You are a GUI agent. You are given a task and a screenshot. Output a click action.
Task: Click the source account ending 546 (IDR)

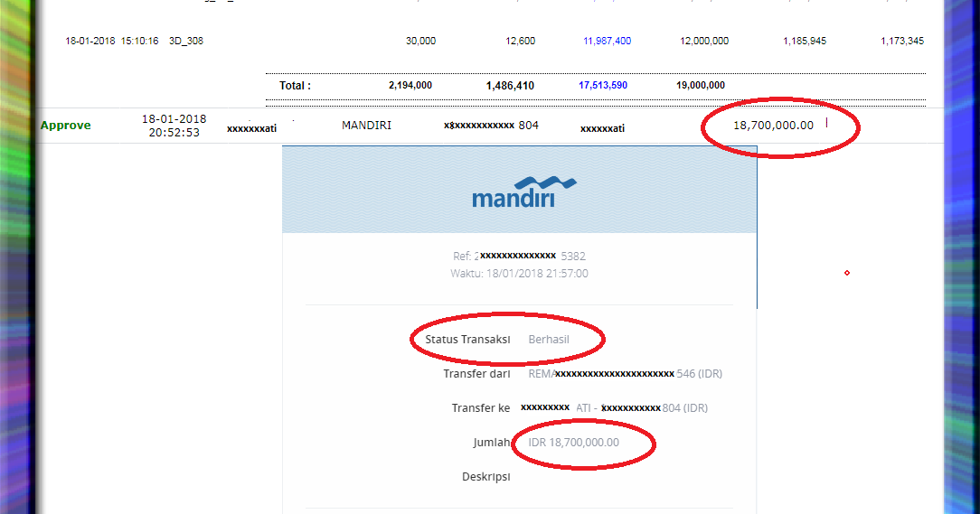click(x=625, y=373)
